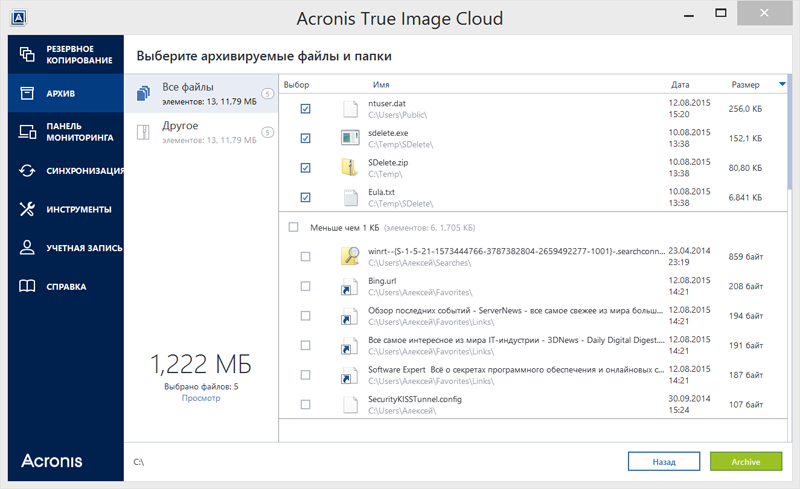The image size is (800, 489).
Task: Click the sync arrows icon
Action: (27, 170)
